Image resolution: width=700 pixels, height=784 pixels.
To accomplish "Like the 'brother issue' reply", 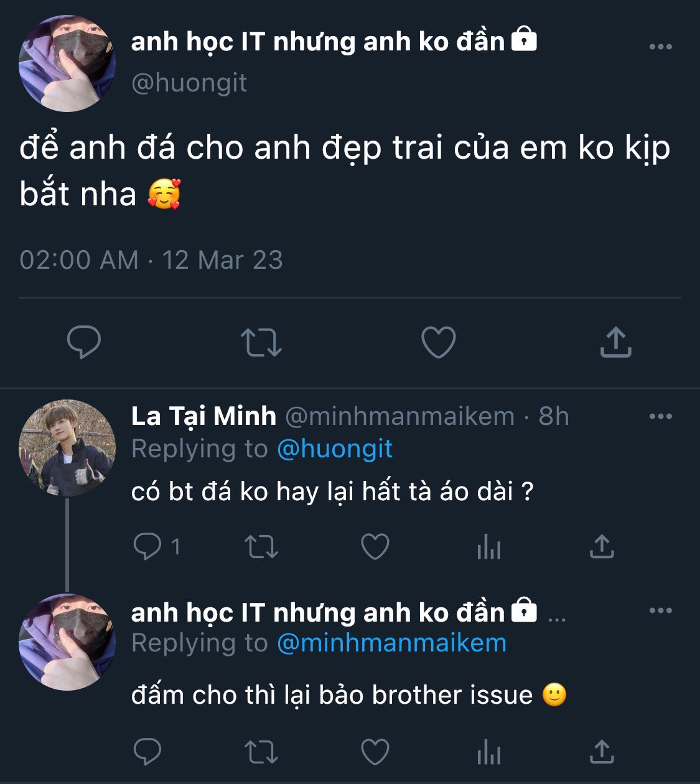I will 375,752.
